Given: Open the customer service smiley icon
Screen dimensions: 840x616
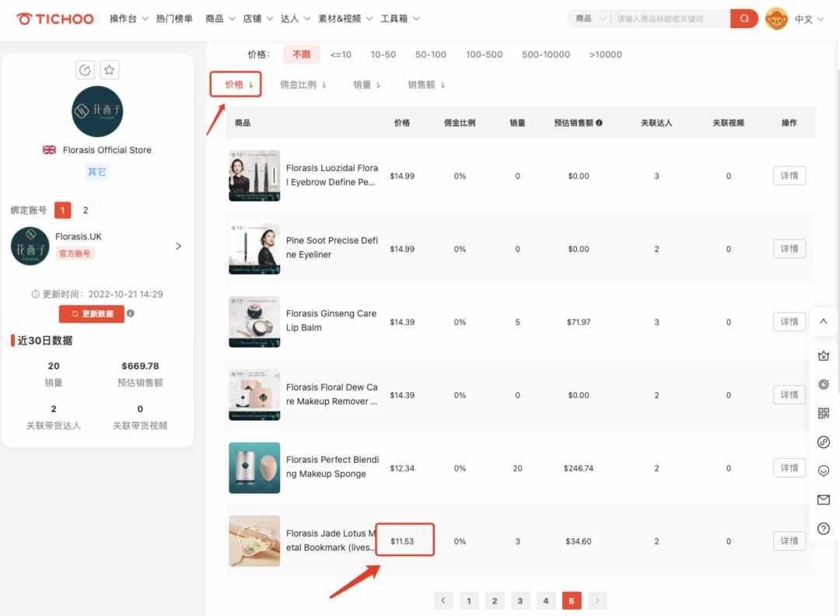Looking at the screenshot, I should [x=824, y=471].
